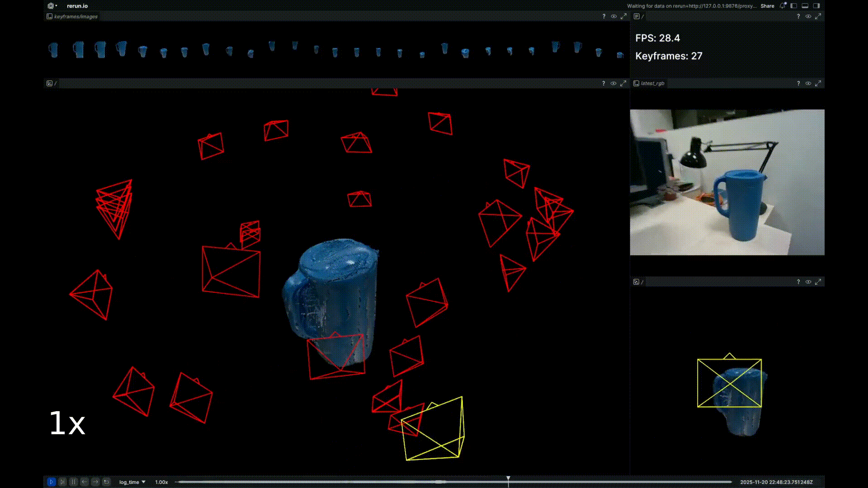
Task: Open help for the 3D view
Action: click(603, 83)
